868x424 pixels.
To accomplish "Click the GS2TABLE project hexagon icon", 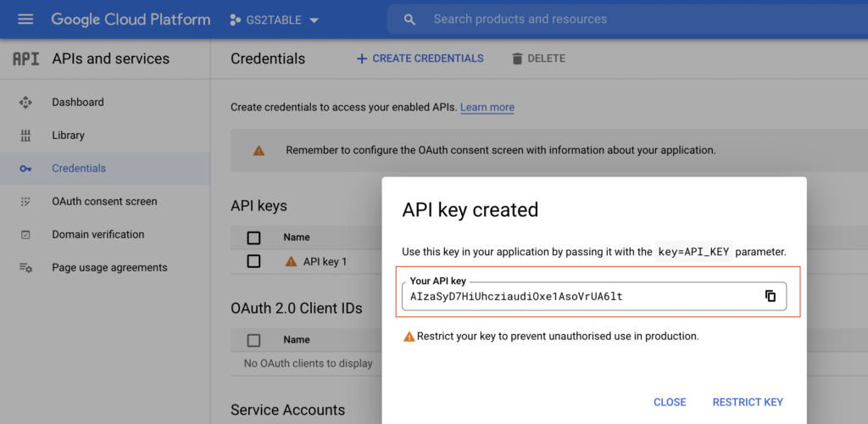I will [235, 20].
